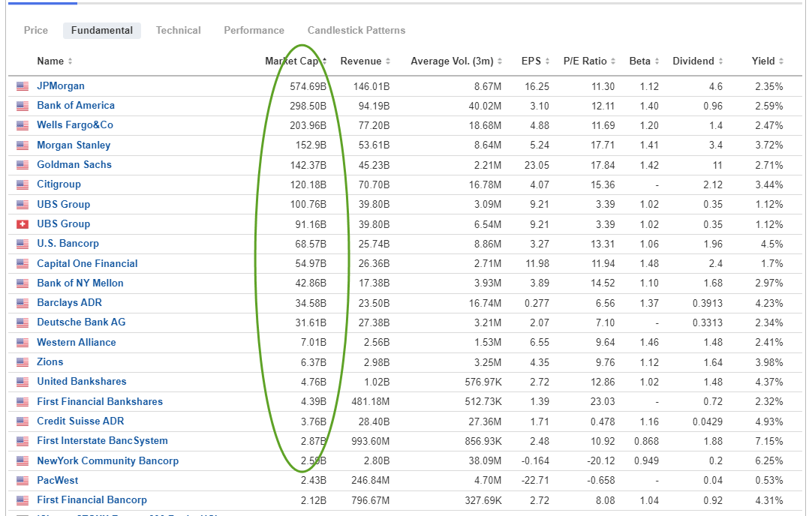812x516 pixels.
Task: Select the Fundamental tab
Action: point(102,31)
